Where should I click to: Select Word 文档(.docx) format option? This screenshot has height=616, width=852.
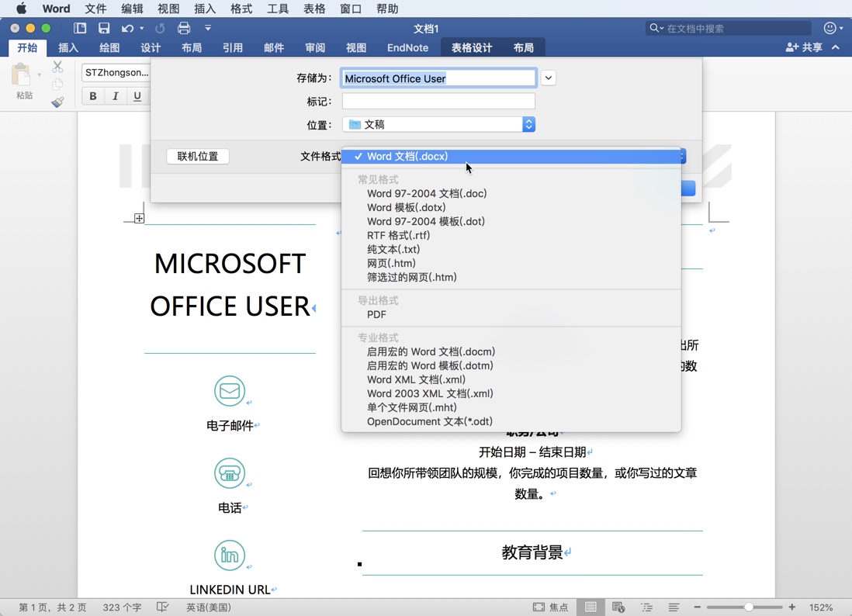click(x=511, y=157)
